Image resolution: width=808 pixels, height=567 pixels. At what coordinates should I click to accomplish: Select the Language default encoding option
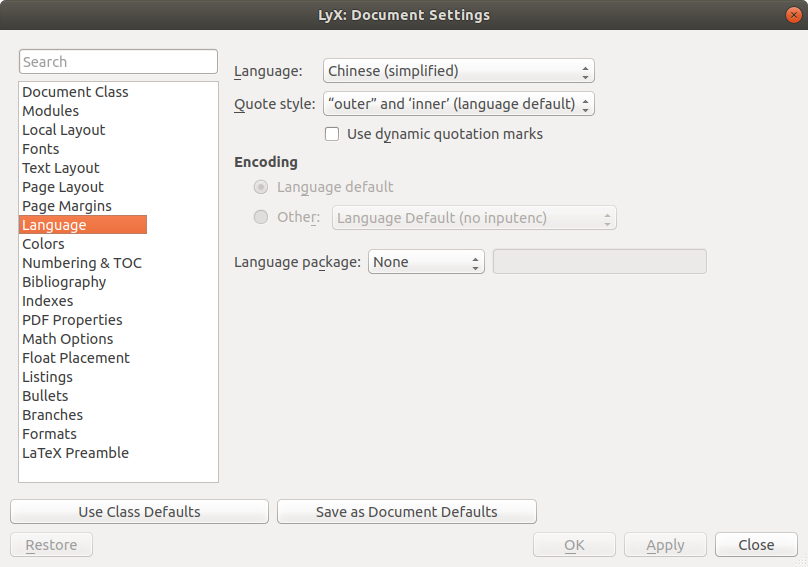click(x=261, y=187)
